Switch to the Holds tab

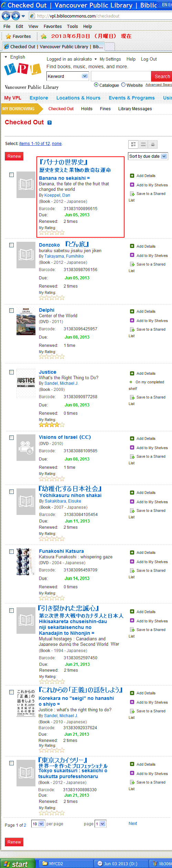pyautogui.click(x=87, y=108)
